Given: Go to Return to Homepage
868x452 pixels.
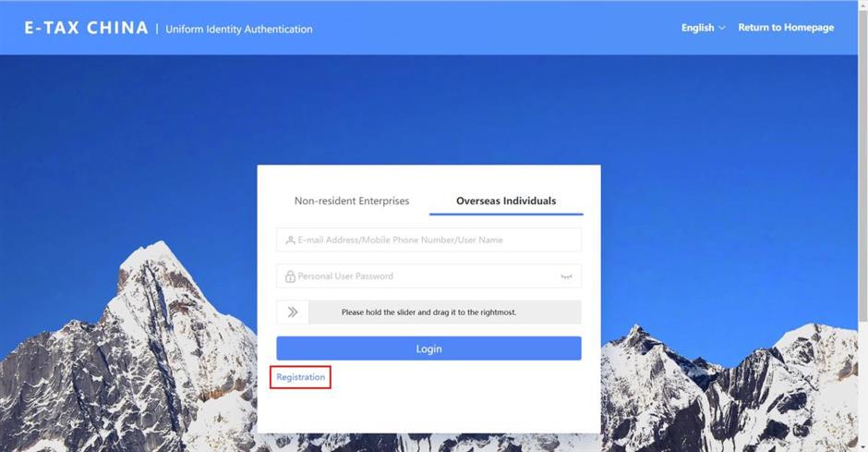Looking at the screenshot, I should click(786, 28).
